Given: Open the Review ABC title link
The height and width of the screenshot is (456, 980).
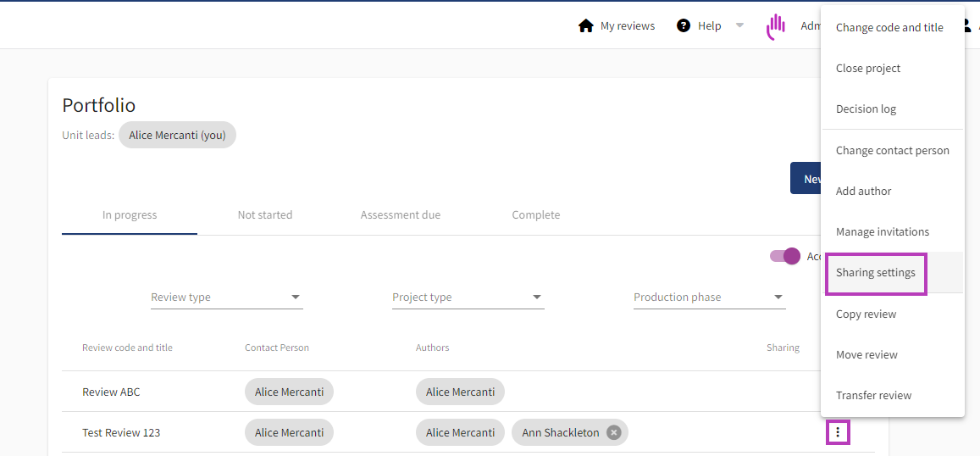Looking at the screenshot, I should (111, 392).
